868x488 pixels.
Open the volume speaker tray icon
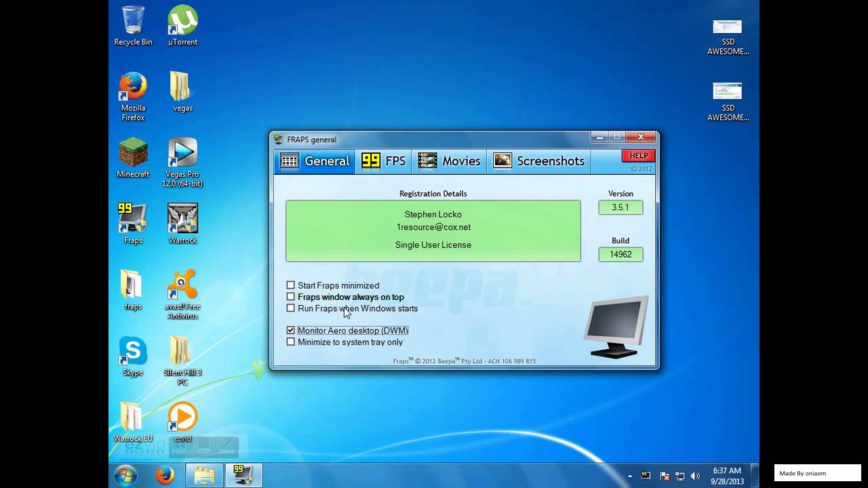pos(695,476)
